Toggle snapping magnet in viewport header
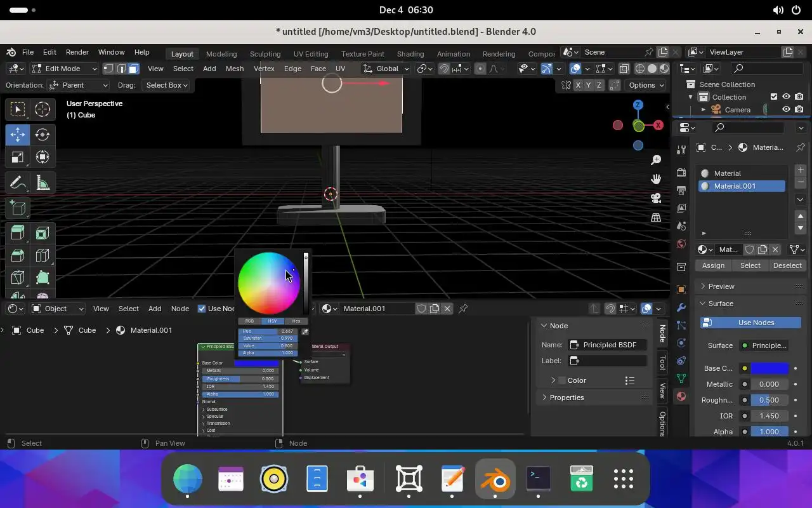The height and width of the screenshot is (508, 812). 444,69
